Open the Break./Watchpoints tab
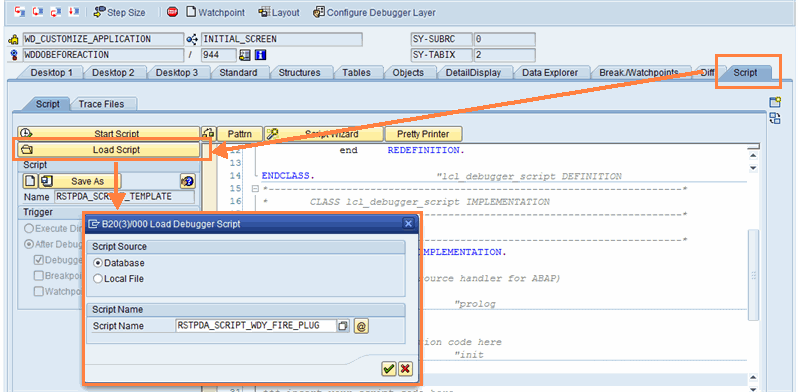The width and height of the screenshot is (798, 392). point(639,73)
